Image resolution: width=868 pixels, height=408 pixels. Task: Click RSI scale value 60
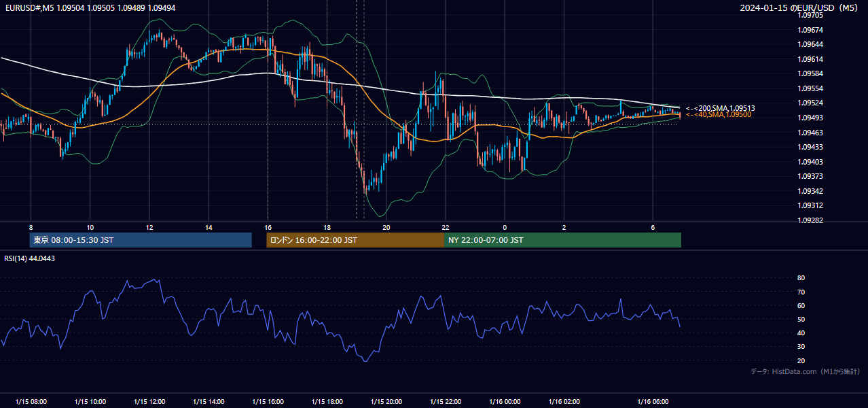pos(801,305)
